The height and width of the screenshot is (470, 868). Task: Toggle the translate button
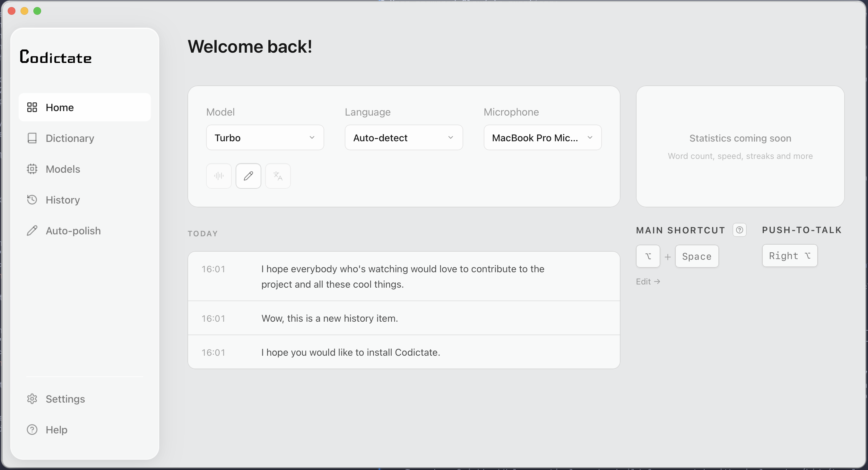pyautogui.click(x=278, y=176)
